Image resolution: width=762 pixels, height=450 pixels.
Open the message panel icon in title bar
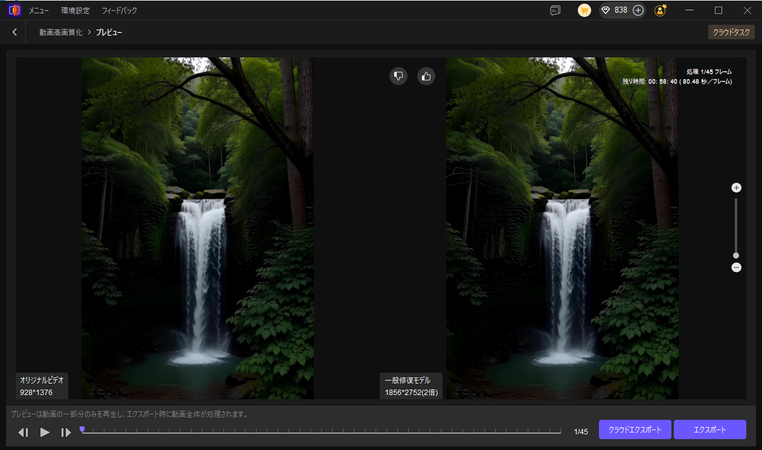[555, 10]
